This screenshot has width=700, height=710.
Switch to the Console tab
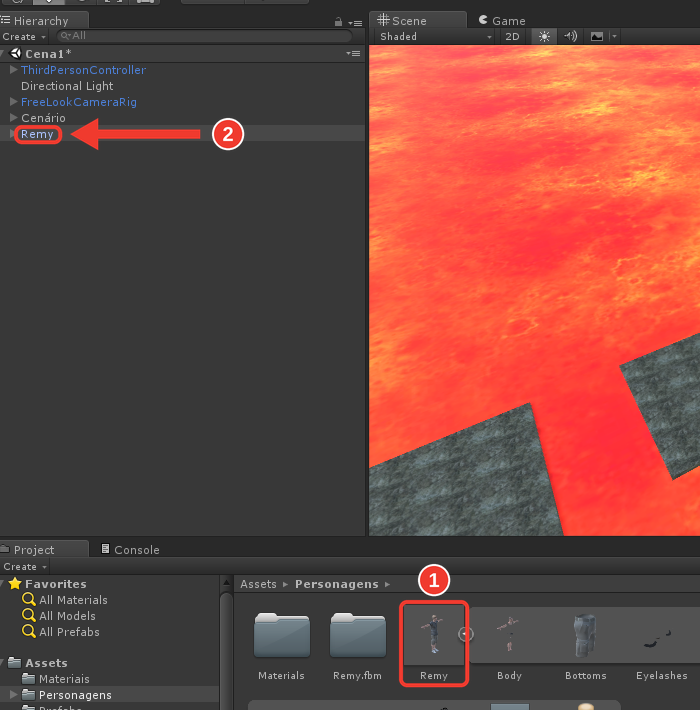coord(130,549)
